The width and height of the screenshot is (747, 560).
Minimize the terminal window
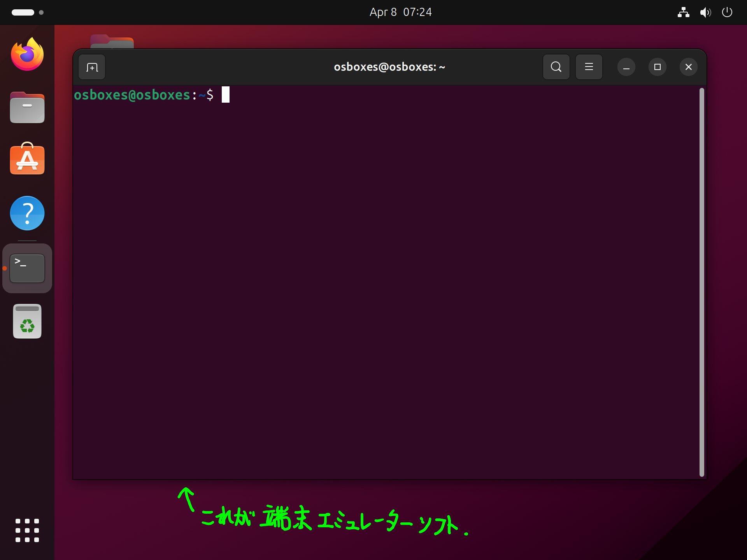coord(626,67)
